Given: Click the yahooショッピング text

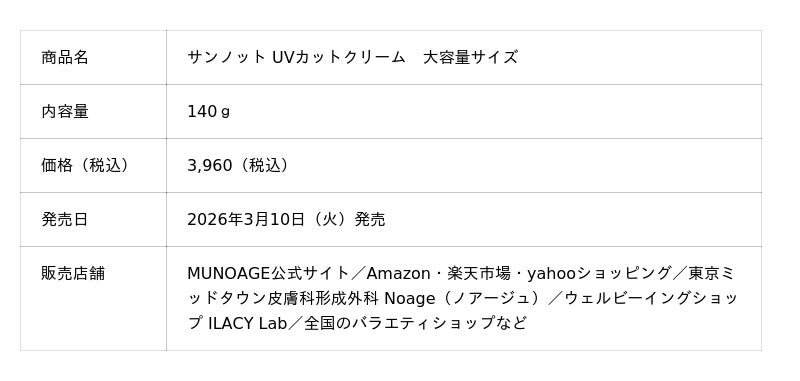Looking at the screenshot, I should pyautogui.click(x=599, y=274).
